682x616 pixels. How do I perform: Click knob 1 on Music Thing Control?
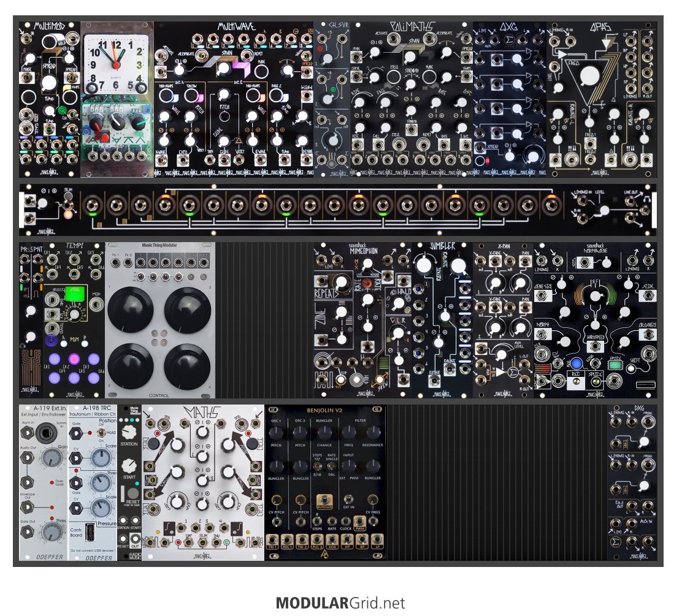point(131,310)
